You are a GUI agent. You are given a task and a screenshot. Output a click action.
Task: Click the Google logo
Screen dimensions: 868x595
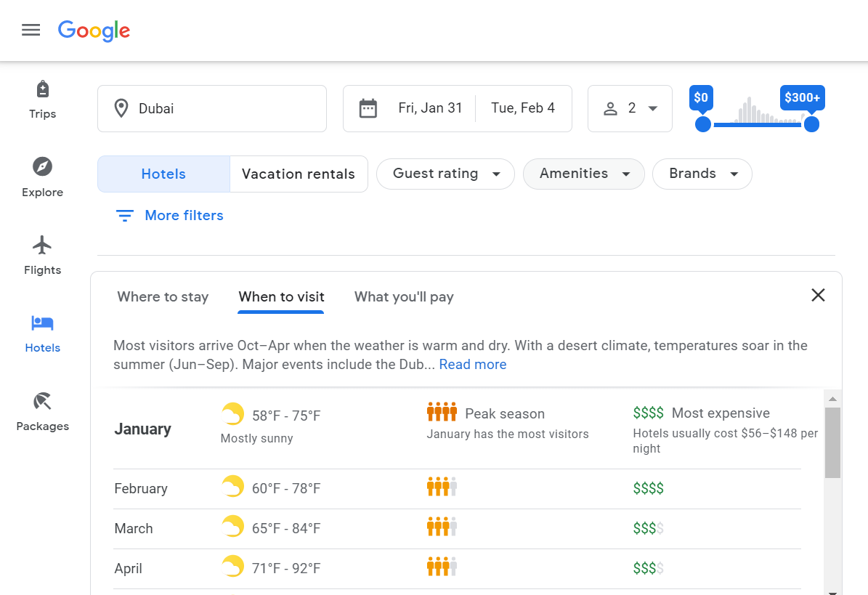pos(94,31)
